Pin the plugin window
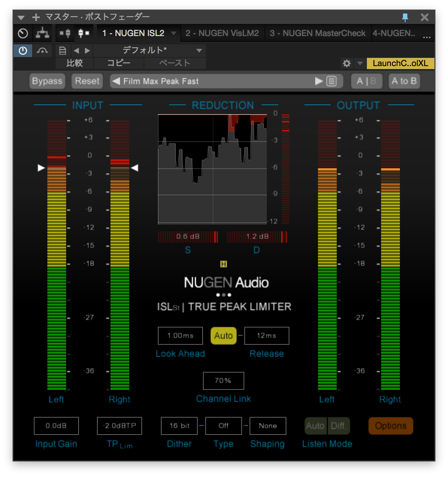This screenshot has width=448, height=477. tap(405, 17)
